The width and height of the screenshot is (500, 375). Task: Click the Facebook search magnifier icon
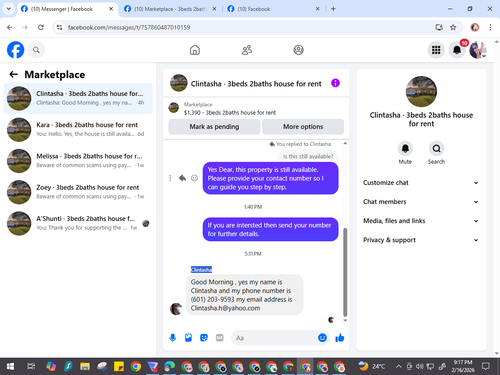click(x=36, y=50)
